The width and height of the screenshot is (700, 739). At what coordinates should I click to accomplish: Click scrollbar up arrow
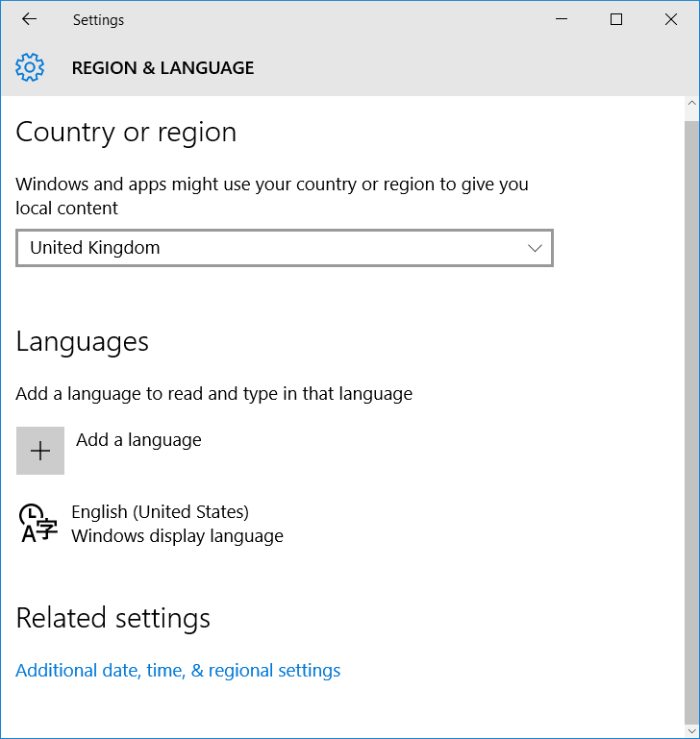692,103
